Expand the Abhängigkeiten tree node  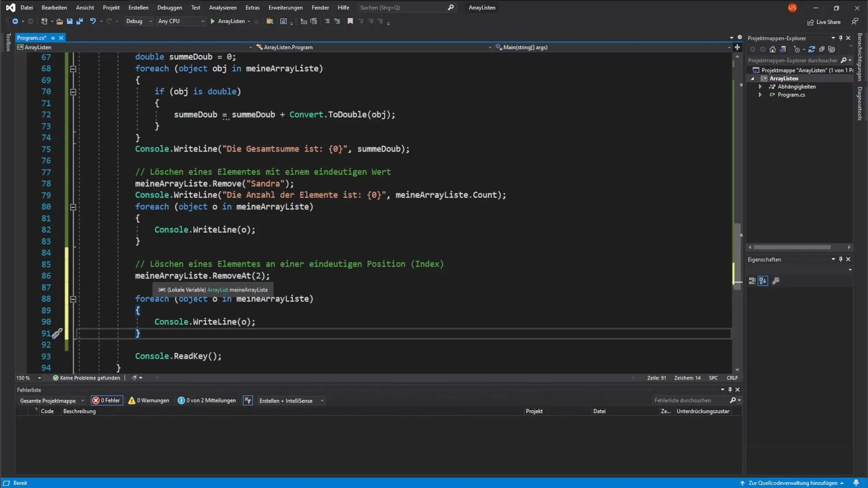(760, 87)
